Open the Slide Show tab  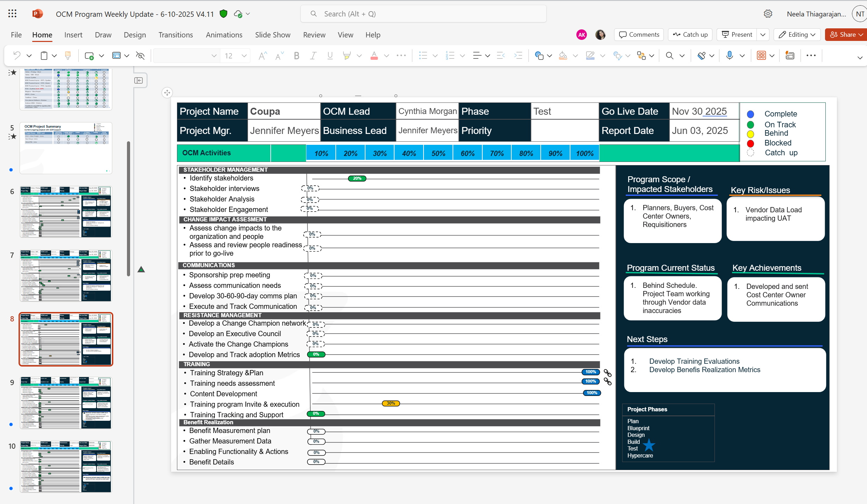272,35
